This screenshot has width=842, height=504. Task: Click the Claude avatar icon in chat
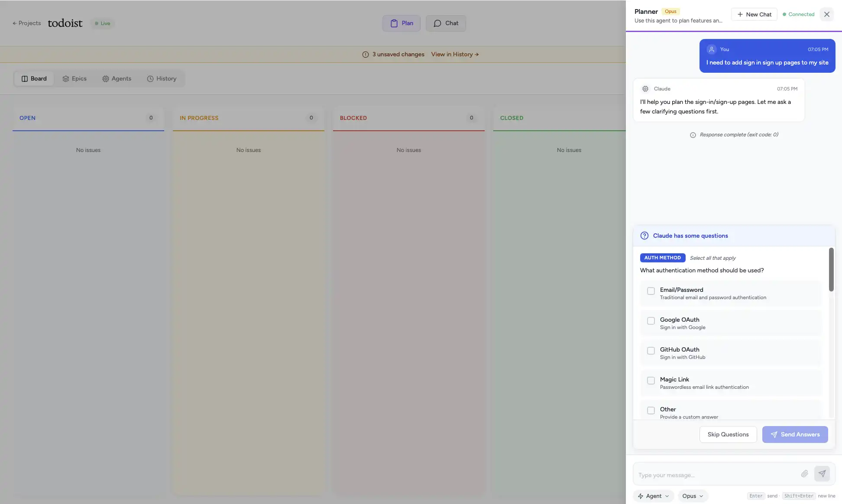coord(645,89)
